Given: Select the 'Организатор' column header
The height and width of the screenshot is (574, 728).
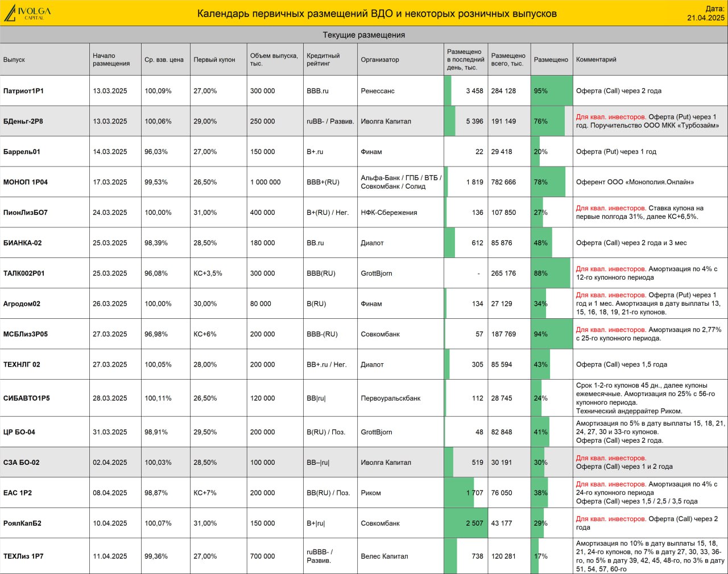Looking at the screenshot, I should pos(380,60).
